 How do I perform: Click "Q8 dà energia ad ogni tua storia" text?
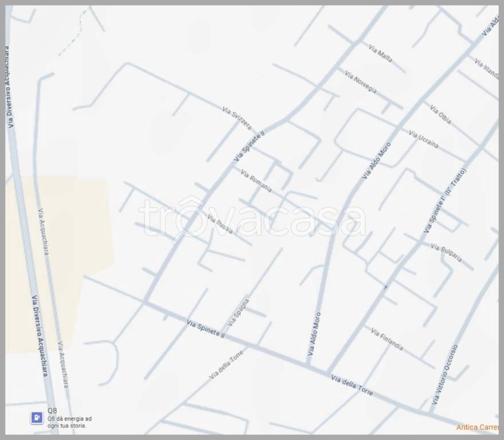[69, 422]
